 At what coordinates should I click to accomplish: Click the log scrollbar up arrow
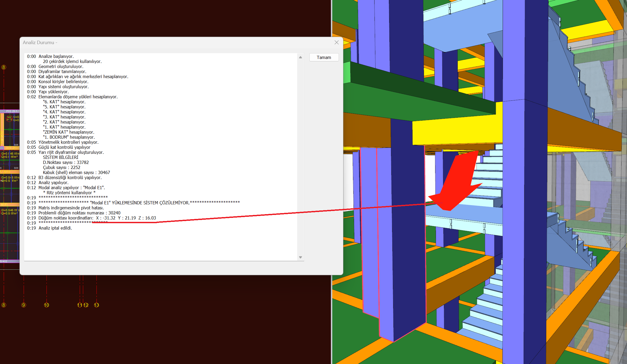tap(300, 57)
